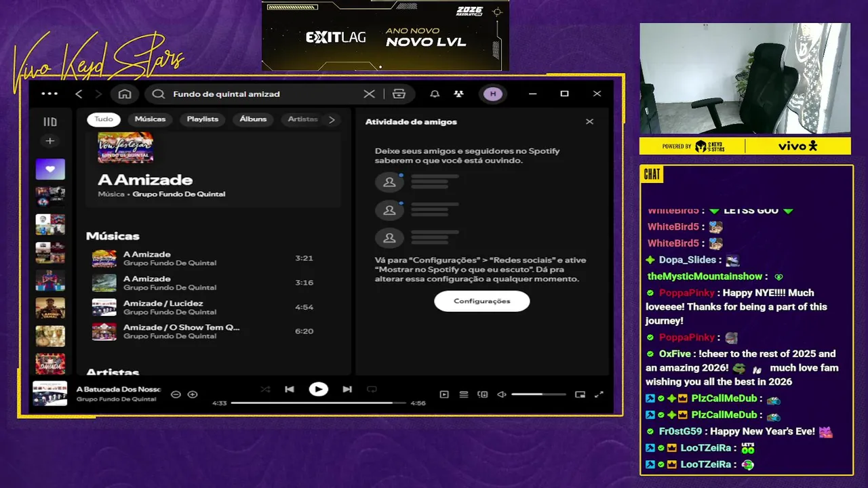Focus the search input field
Image resolution: width=868 pixels, height=488 pixels.
[x=264, y=94]
